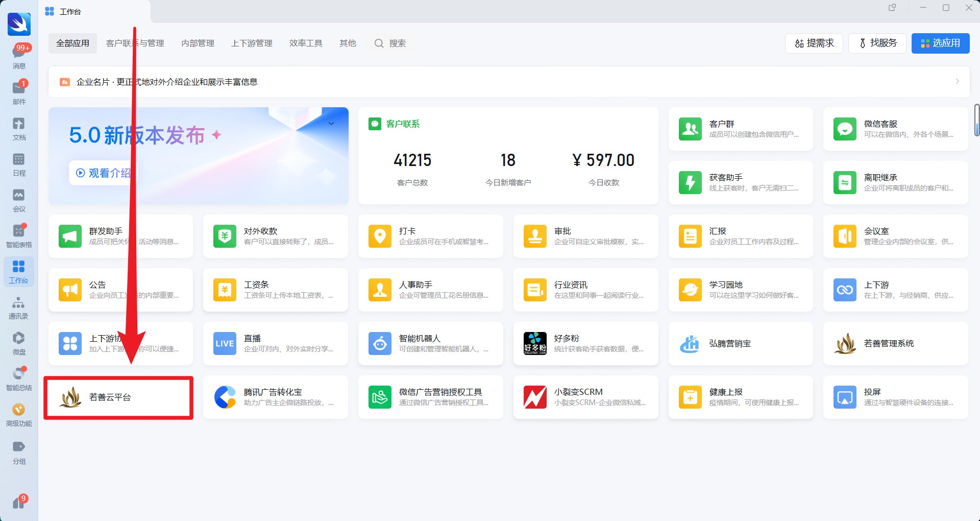Open 微盘 drive in sidebar
Image resolution: width=980 pixels, height=521 pixels.
pos(19,343)
